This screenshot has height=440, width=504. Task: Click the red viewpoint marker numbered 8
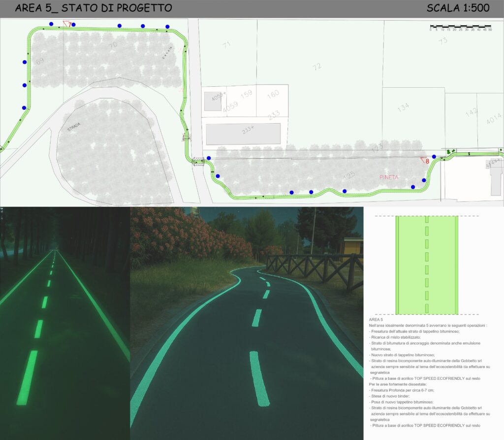point(425,160)
